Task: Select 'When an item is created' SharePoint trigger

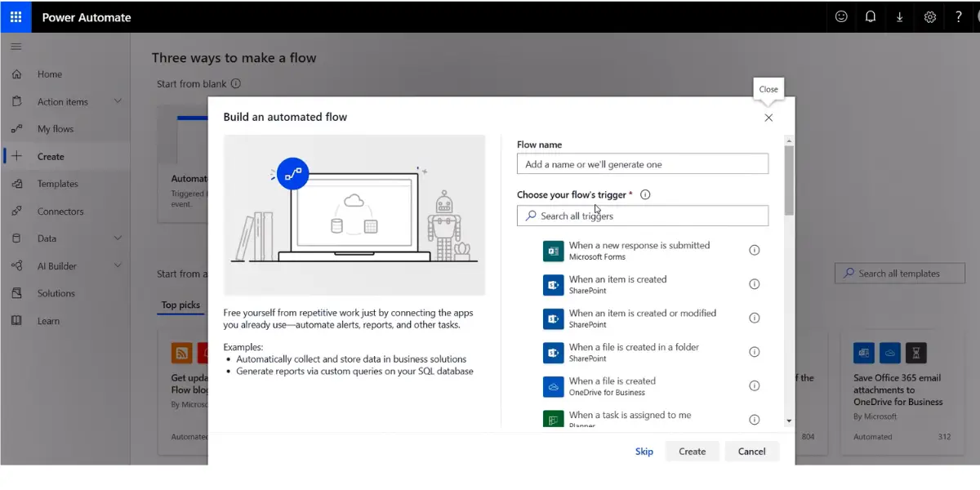Action: click(617, 284)
